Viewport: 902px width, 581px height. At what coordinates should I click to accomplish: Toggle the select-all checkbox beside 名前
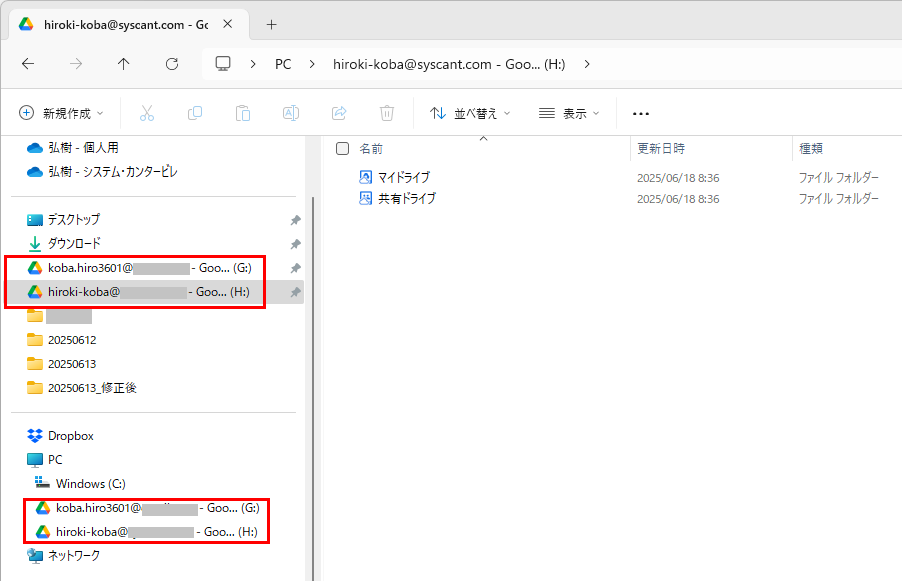[x=343, y=148]
